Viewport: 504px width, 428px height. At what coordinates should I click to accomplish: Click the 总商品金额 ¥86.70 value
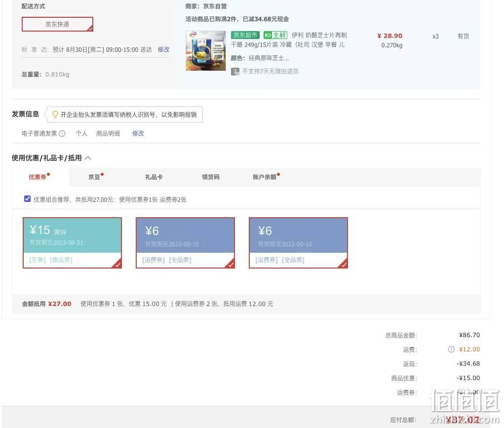click(x=469, y=335)
